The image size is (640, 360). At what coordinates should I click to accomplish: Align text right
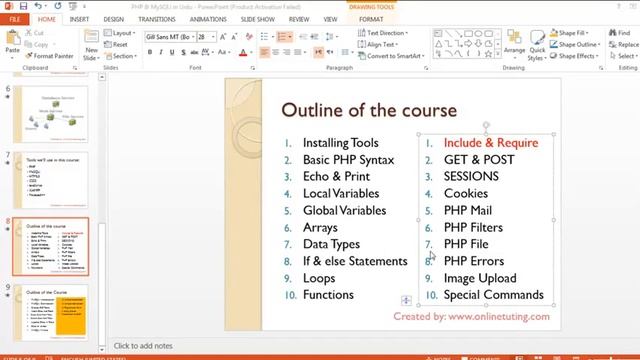287,52
